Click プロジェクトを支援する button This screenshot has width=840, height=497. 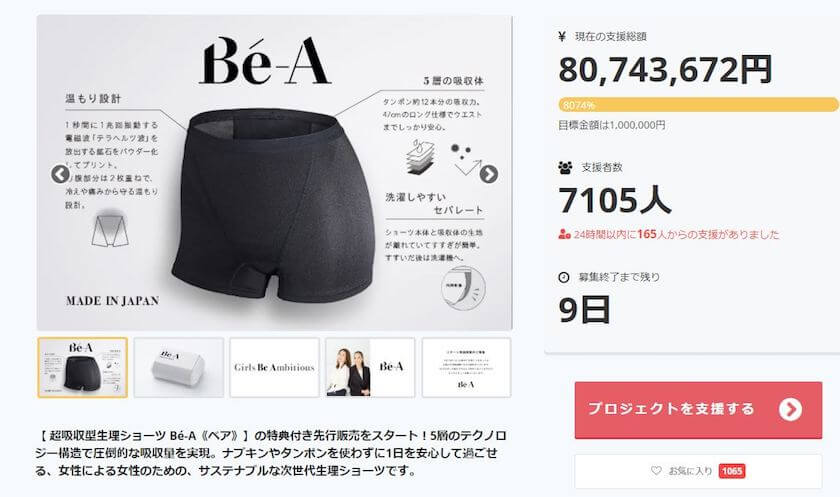tap(698, 410)
